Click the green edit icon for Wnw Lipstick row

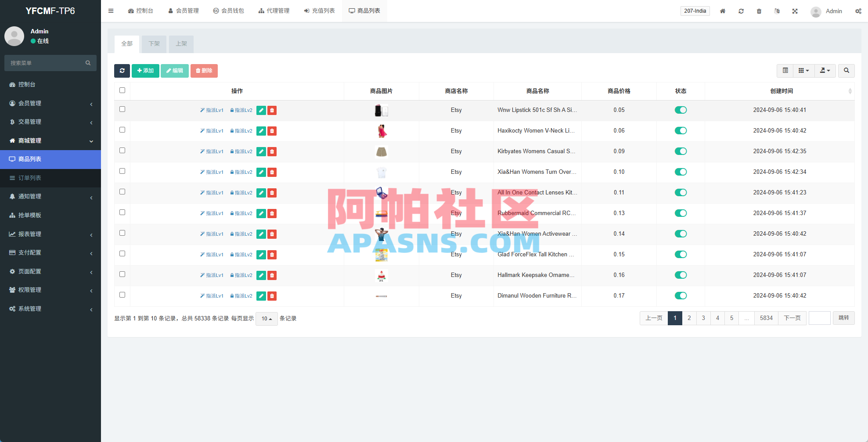[x=261, y=110]
